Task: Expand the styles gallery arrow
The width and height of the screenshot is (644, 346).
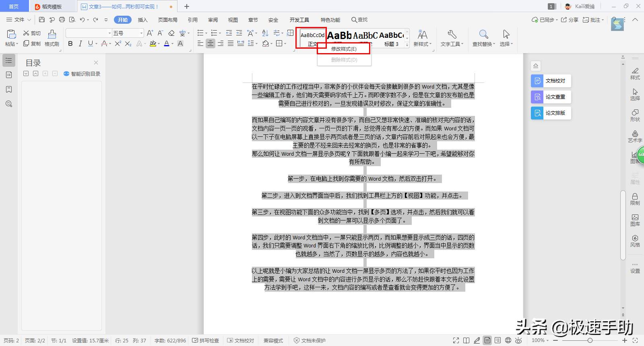Action: (x=407, y=45)
